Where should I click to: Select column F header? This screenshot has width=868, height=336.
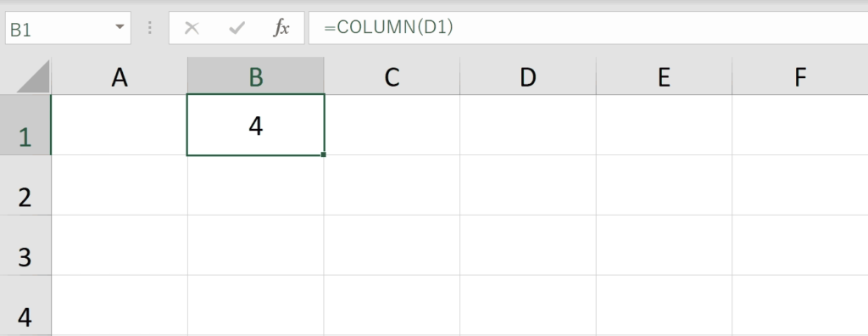pos(800,76)
